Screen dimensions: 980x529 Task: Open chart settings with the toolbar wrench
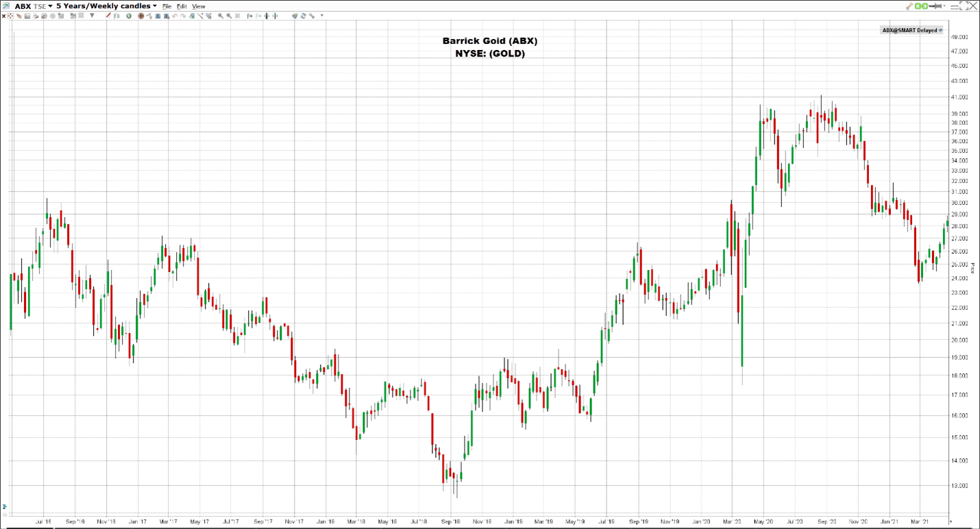[312, 16]
